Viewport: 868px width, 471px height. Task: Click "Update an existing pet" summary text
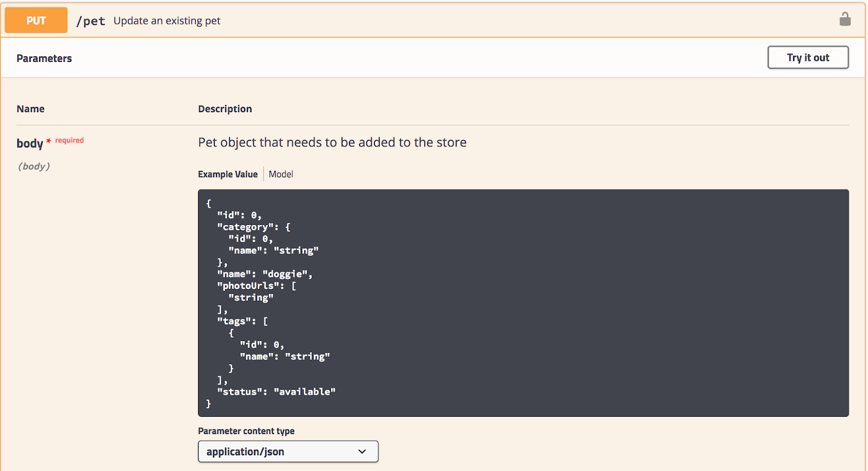[x=167, y=21]
